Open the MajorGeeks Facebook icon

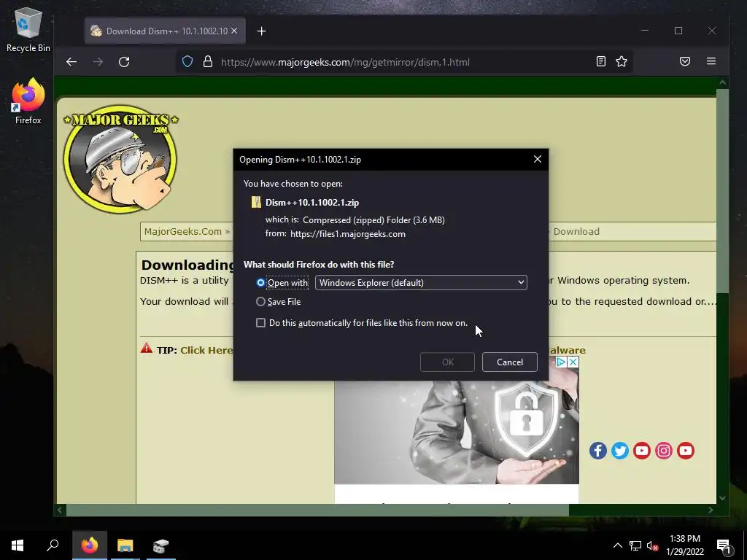(598, 451)
